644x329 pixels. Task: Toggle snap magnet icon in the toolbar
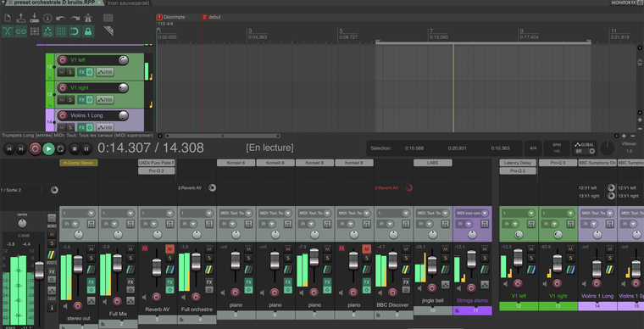pyautogui.click(x=75, y=31)
